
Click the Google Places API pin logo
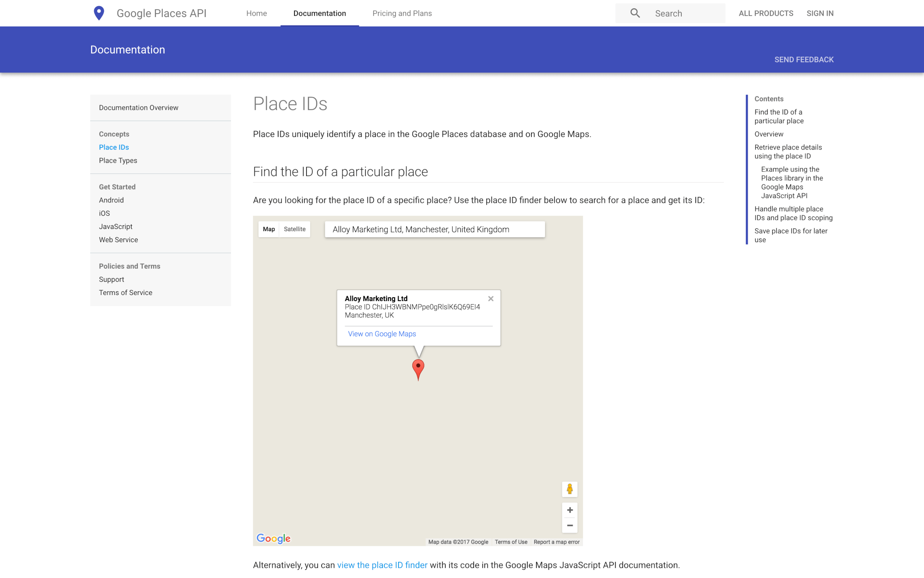coord(99,13)
